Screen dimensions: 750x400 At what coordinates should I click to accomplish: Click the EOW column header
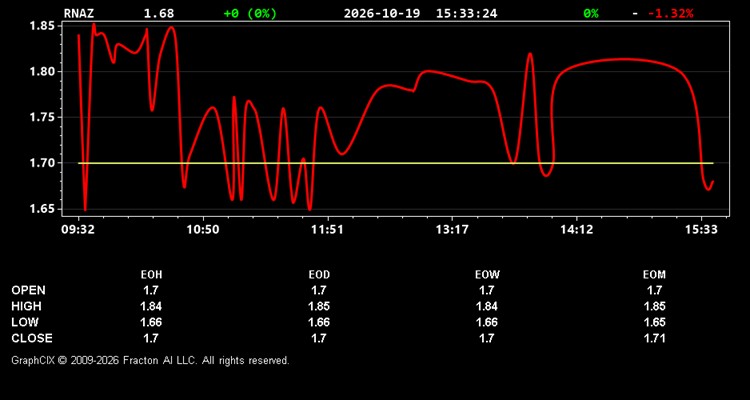tap(487, 275)
